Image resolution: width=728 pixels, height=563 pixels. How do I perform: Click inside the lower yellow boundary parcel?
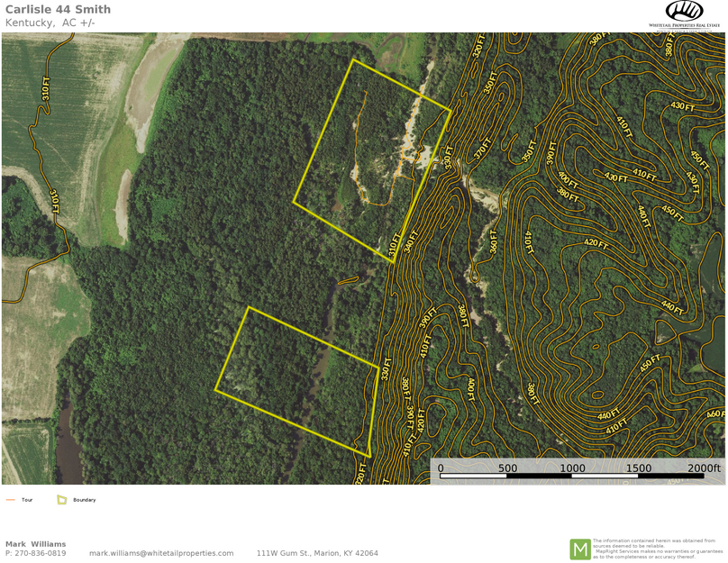297,378
